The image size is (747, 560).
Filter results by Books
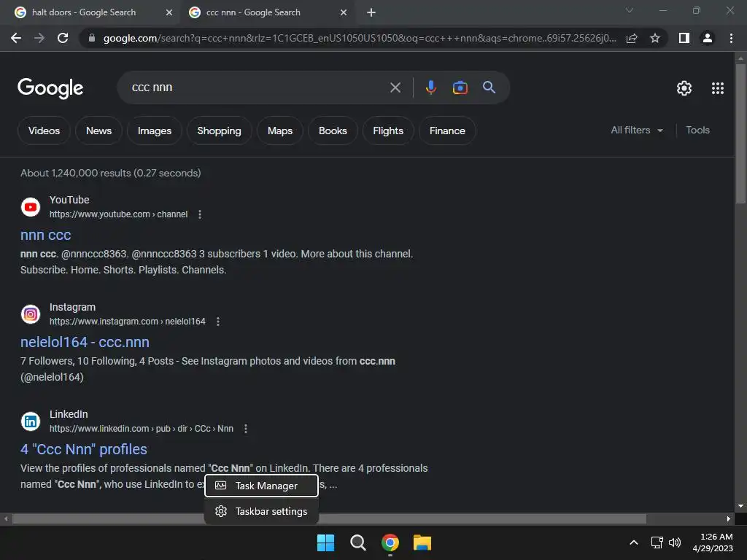pos(333,131)
